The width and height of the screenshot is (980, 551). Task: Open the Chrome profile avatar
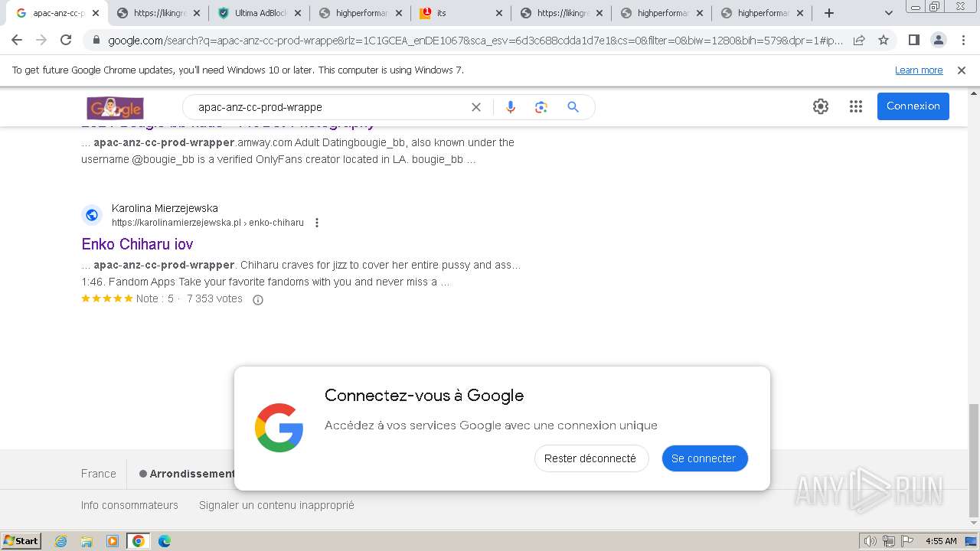point(938,40)
